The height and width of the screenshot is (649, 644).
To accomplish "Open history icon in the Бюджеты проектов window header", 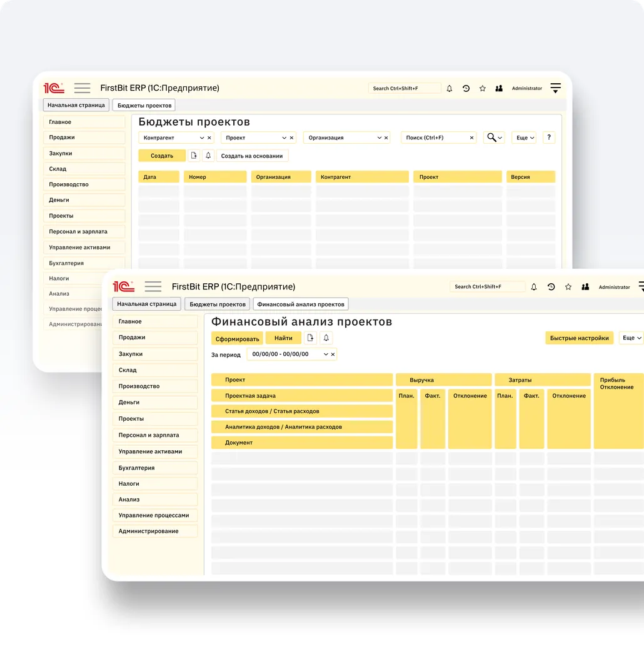I will point(466,89).
